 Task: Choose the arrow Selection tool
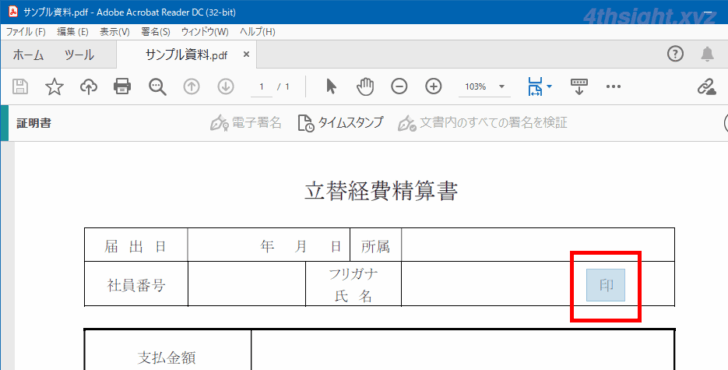[x=331, y=87]
